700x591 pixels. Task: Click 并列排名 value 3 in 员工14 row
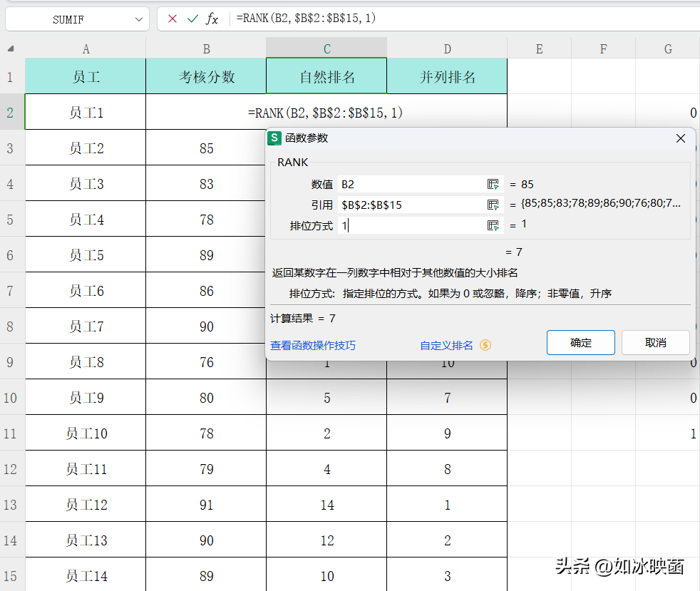448,576
